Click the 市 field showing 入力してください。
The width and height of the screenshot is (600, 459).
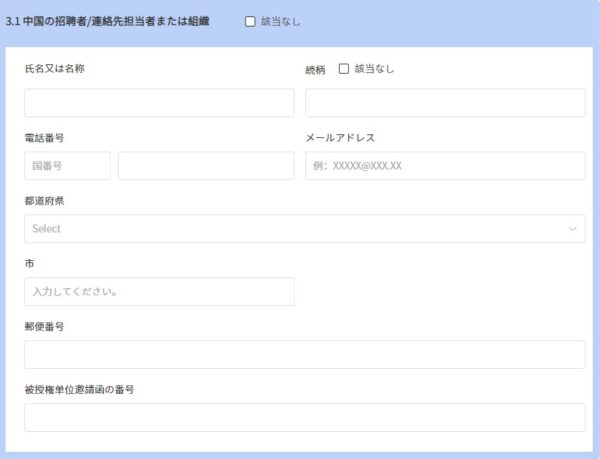coord(159,292)
